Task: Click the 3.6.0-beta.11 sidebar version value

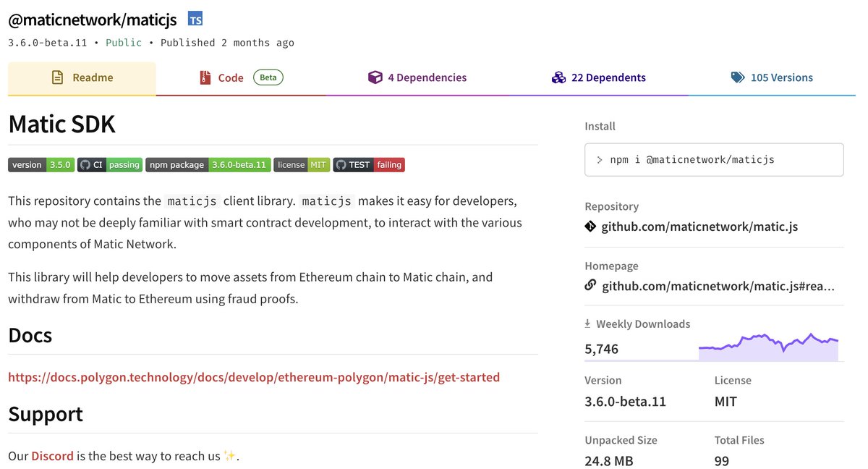Action: coord(626,401)
